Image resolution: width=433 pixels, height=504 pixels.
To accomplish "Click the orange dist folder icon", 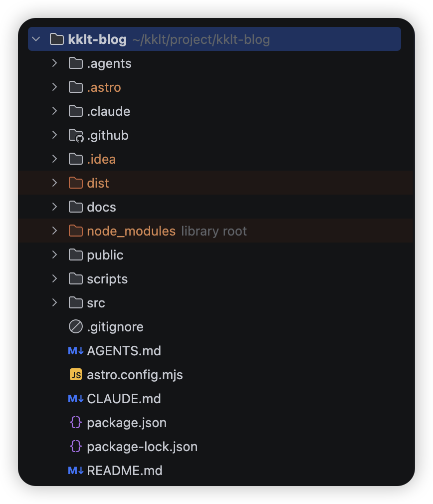I will tap(76, 183).
